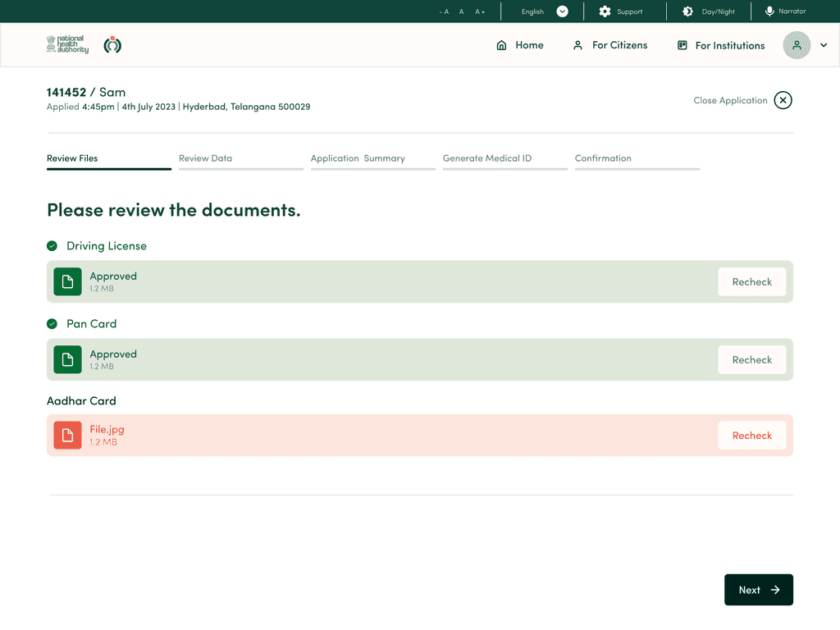The width and height of the screenshot is (840, 630).
Task: Recheck the Pan Card document
Action: point(752,360)
